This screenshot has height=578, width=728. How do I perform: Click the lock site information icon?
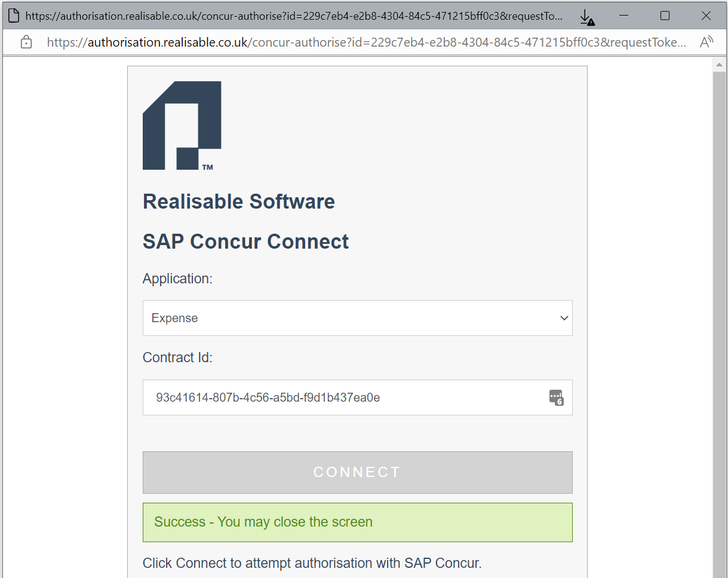pos(26,42)
